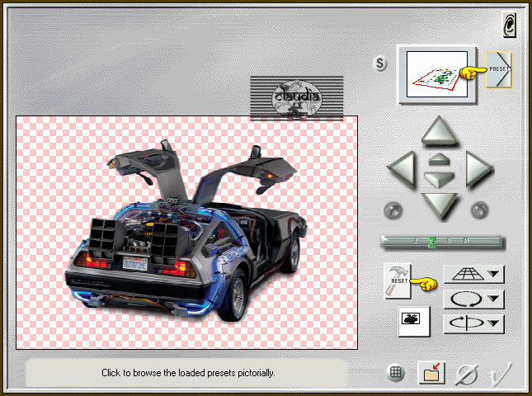Open the axis spin dropdown arrow
This screenshot has width=532, height=396.
coord(494,323)
